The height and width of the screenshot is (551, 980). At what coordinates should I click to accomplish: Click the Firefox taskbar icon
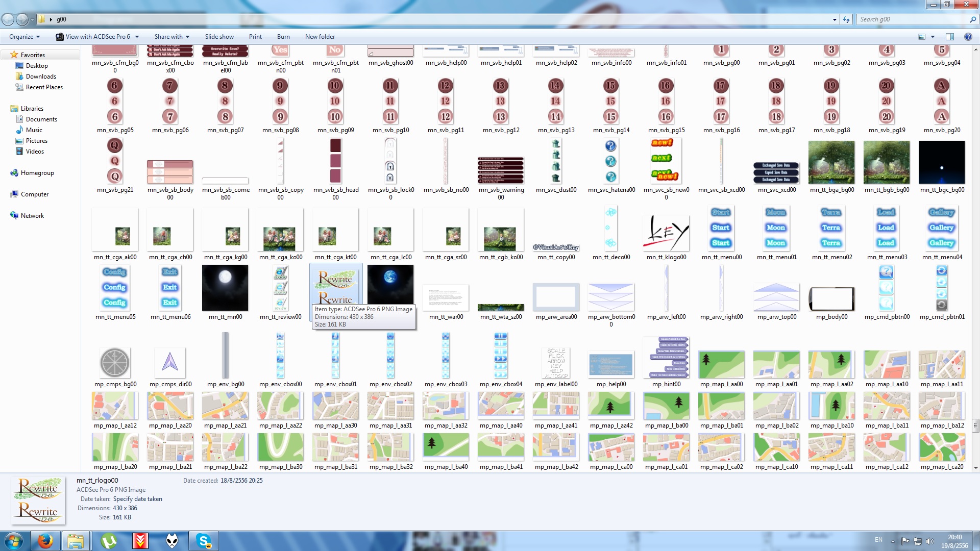[45, 541]
